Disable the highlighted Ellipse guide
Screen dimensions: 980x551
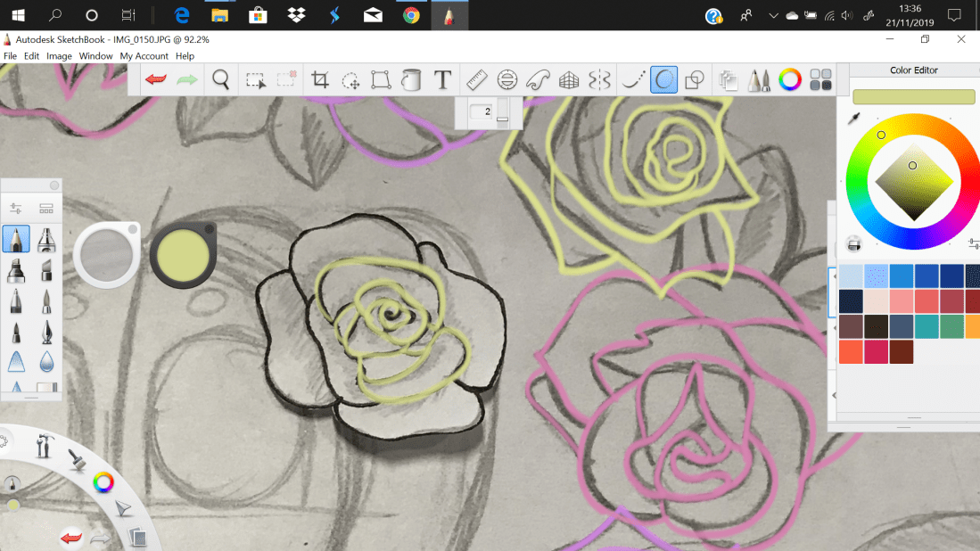click(x=663, y=79)
